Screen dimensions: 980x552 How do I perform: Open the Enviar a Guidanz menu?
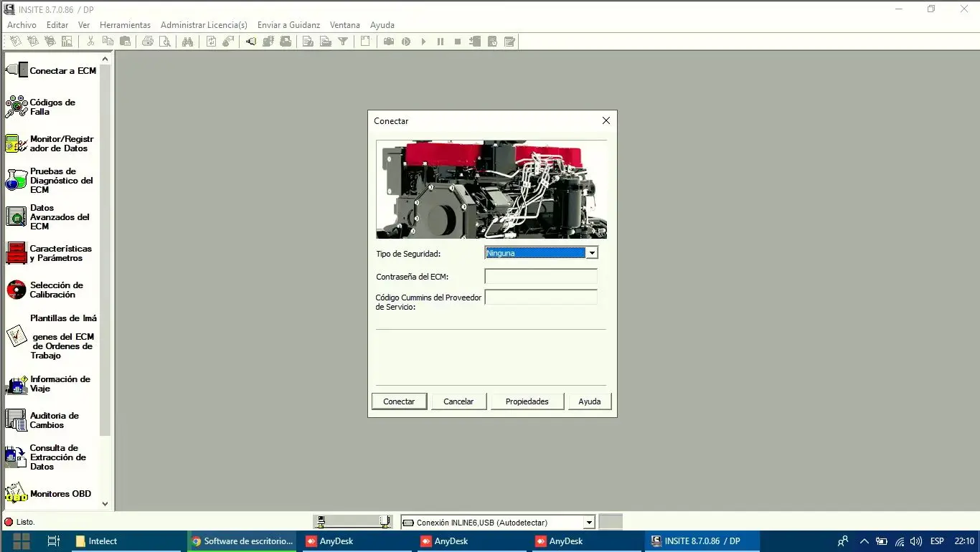coord(288,24)
